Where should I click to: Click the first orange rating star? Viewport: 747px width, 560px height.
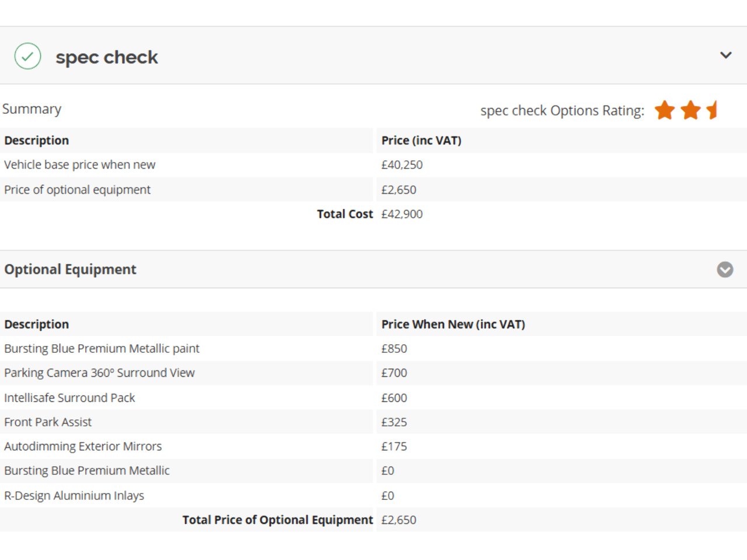pyautogui.click(x=664, y=110)
